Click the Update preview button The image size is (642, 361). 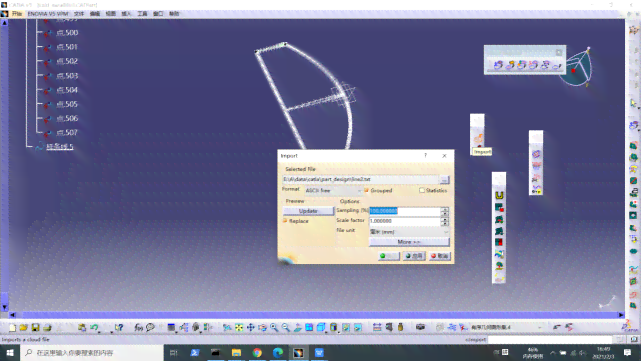[308, 211]
